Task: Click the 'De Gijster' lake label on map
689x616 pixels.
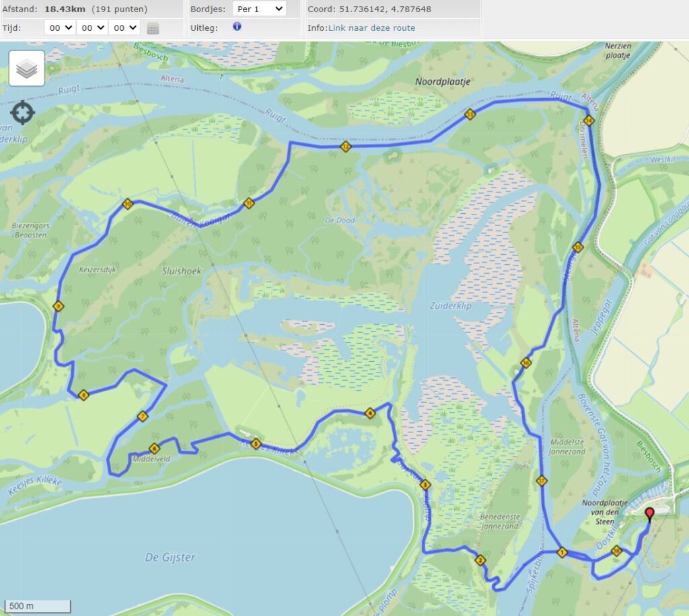Action: (x=170, y=557)
